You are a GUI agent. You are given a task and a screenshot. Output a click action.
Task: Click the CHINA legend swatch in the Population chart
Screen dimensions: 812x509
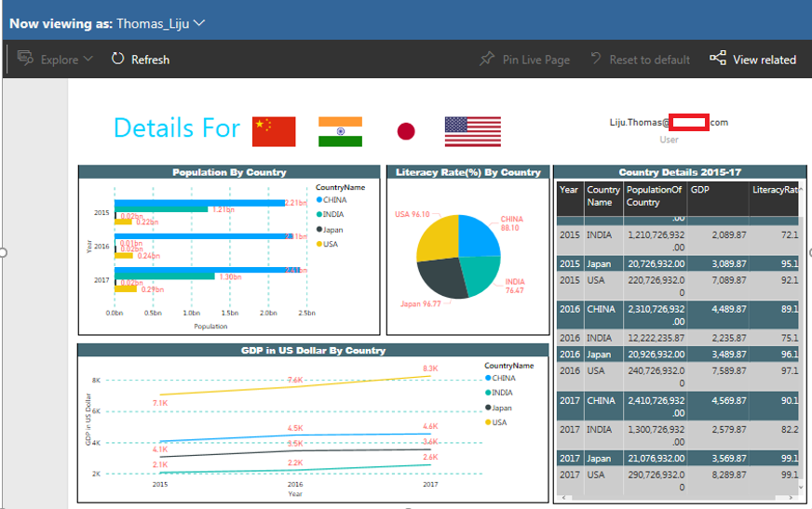pos(320,199)
